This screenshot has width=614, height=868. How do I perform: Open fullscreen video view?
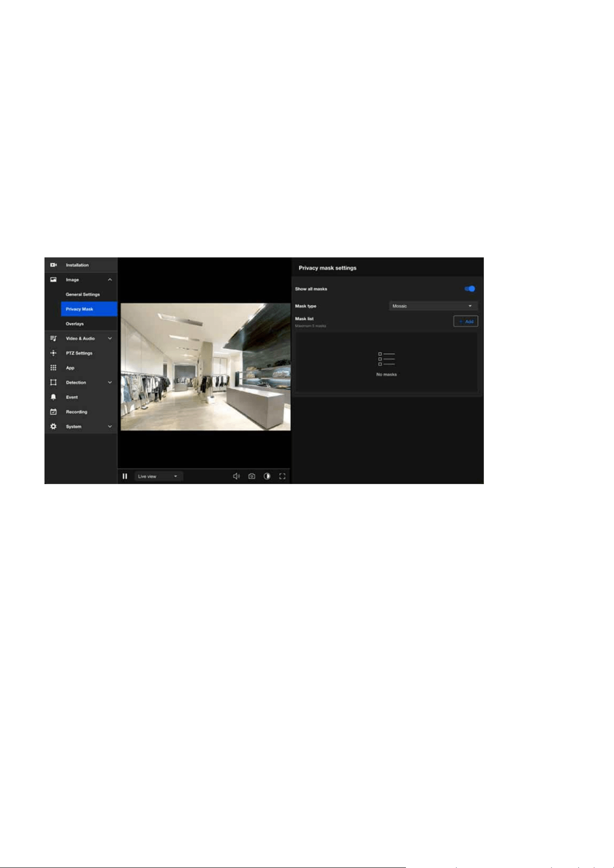point(282,476)
